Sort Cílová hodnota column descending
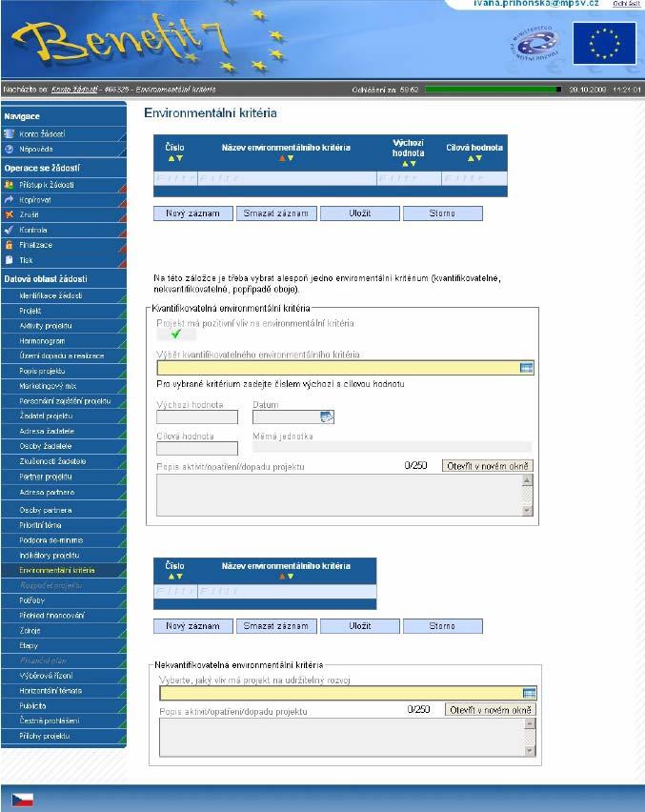The image size is (645, 812). 479,158
